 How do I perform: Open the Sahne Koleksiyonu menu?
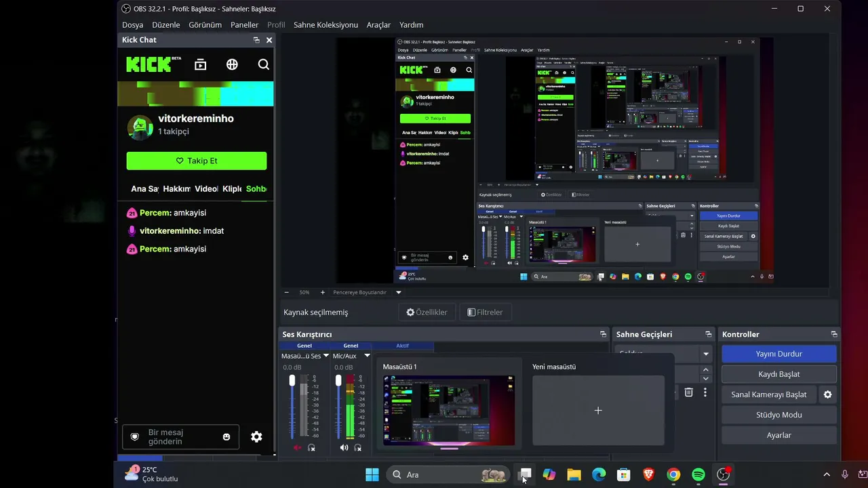pos(325,25)
